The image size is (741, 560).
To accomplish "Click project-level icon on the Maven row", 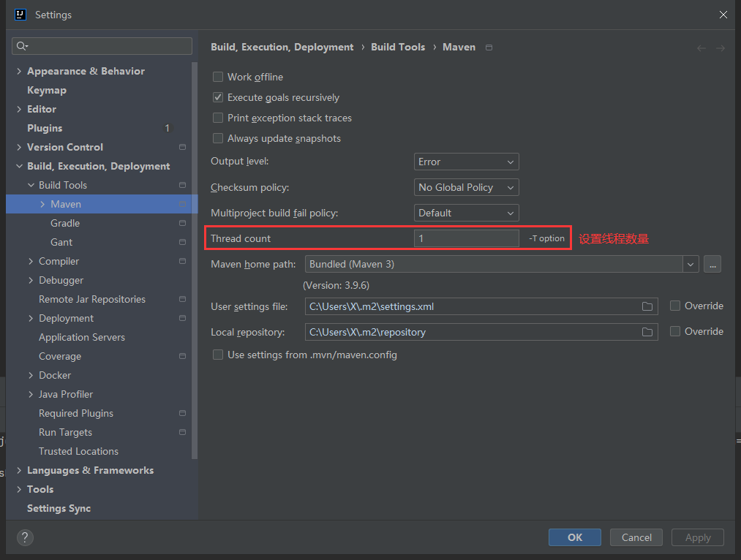I will (182, 204).
